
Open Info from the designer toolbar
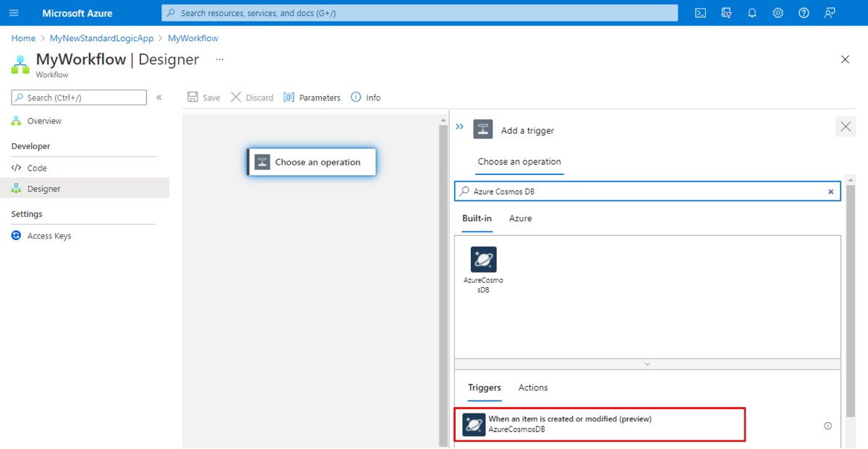click(365, 98)
